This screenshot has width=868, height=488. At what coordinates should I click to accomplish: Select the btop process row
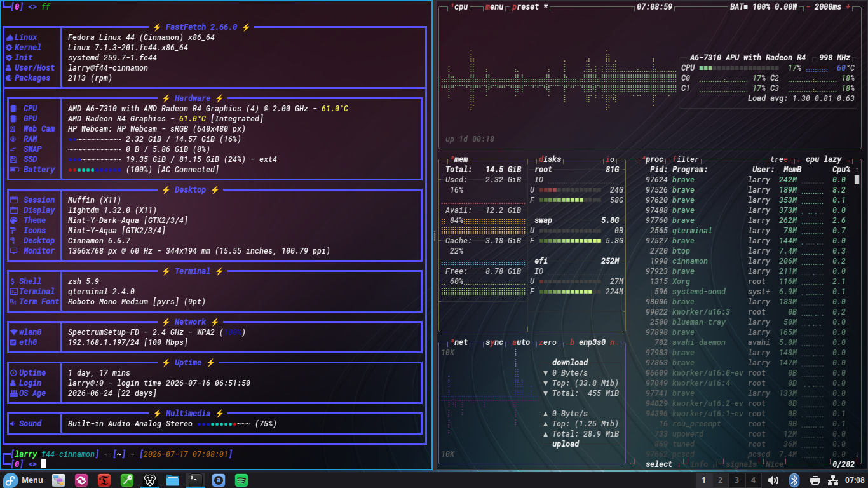746,251
